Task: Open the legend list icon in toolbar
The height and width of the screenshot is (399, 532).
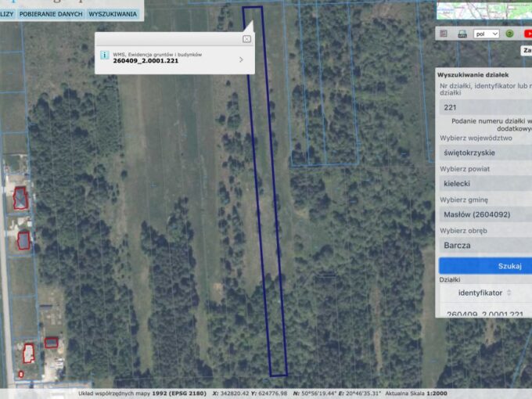Action: 444,34
